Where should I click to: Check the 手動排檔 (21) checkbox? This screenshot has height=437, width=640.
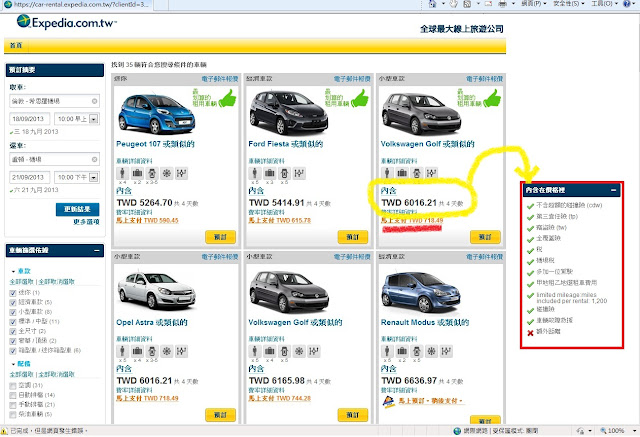point(13,405)
